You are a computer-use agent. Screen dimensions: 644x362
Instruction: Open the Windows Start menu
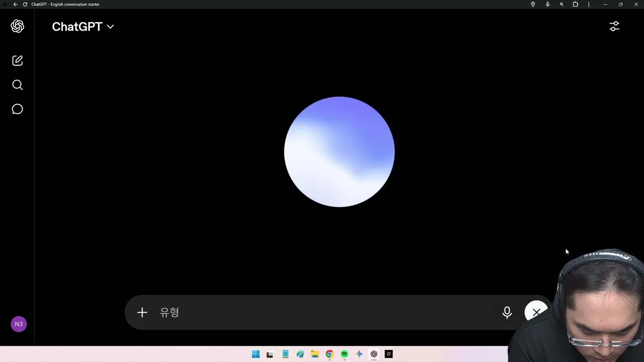pyautogui.click(x=256, y=354)
